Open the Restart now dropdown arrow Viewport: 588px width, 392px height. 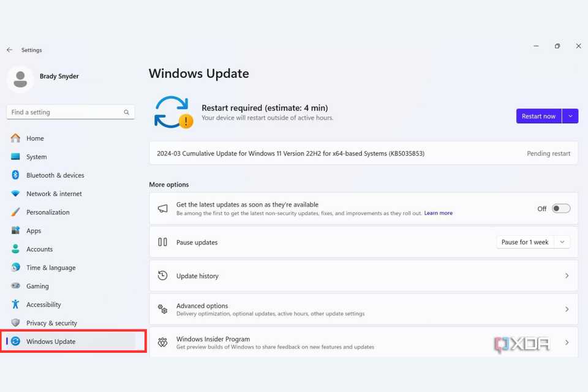570,116
